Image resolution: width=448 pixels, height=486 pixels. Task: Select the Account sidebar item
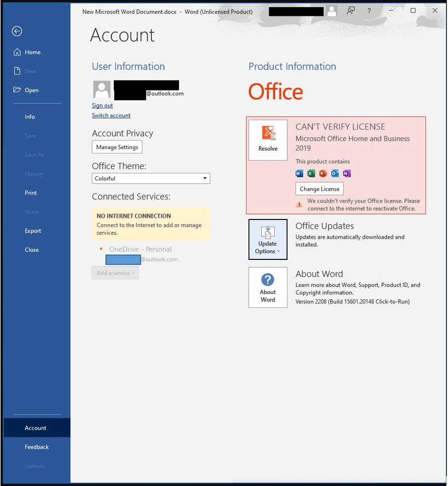(37, 428)
